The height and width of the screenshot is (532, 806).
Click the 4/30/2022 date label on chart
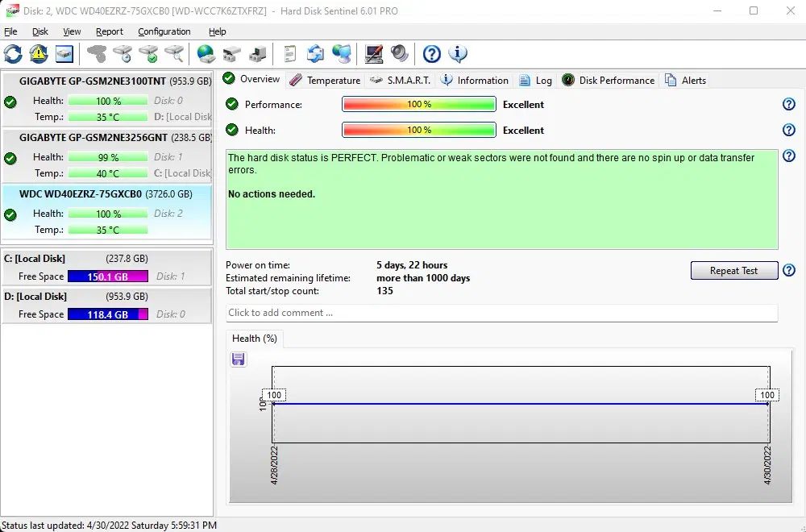[x=767, y=464]
